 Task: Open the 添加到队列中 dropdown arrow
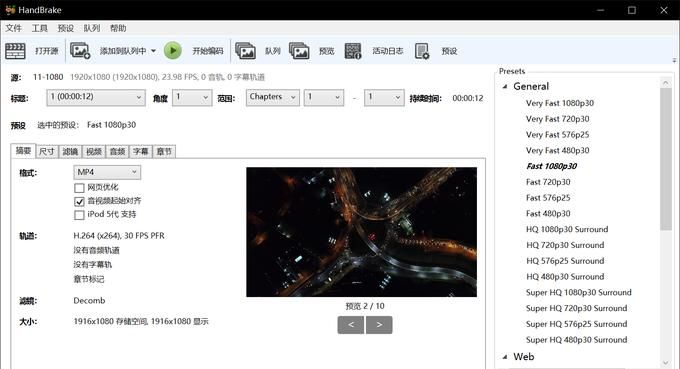tap(154, 51)
